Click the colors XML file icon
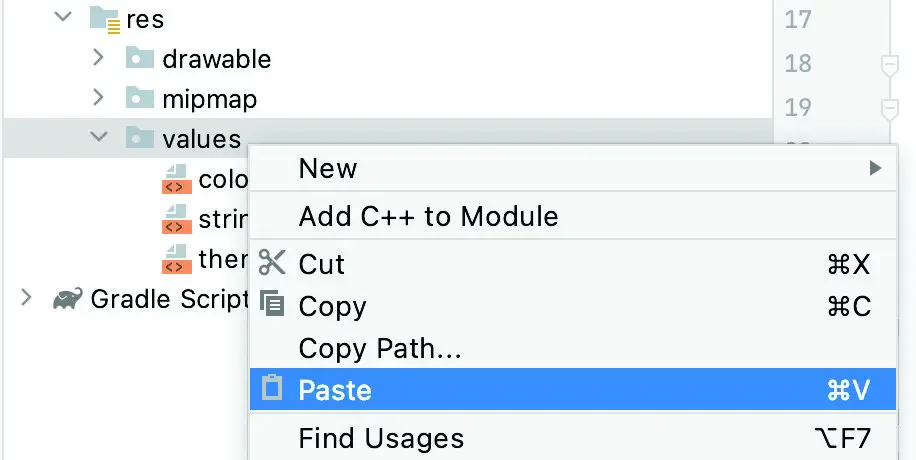 pyautogui.click(x=176, y=179)
